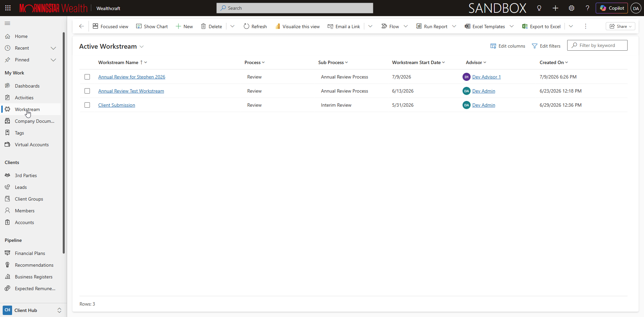Open Annual Review for Stephen 2026
Image resolution: width=644 pixels, height=317 pixels.
(132, 77)
